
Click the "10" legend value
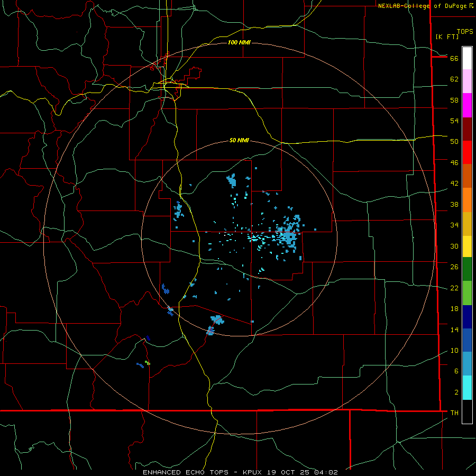454,351
